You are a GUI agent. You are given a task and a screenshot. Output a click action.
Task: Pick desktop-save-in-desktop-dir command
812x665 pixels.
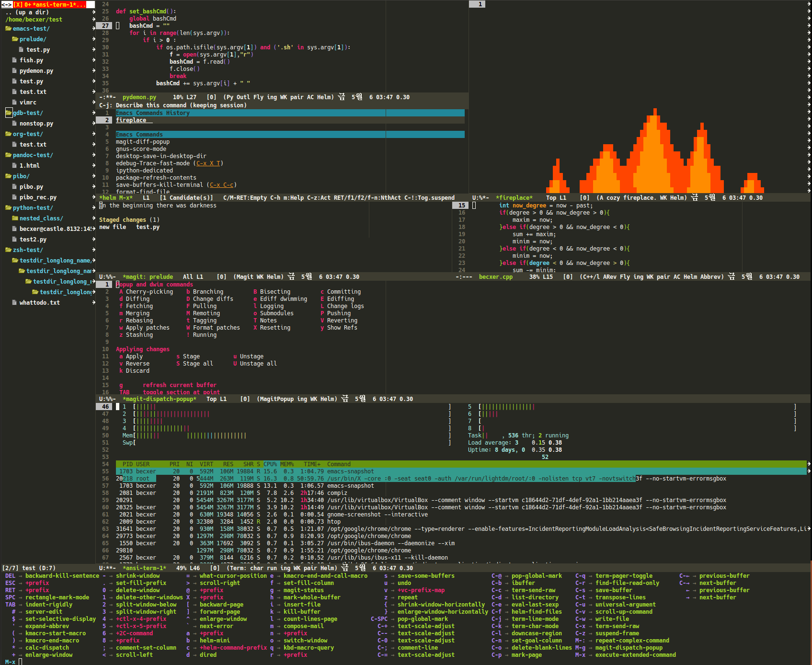161,156
